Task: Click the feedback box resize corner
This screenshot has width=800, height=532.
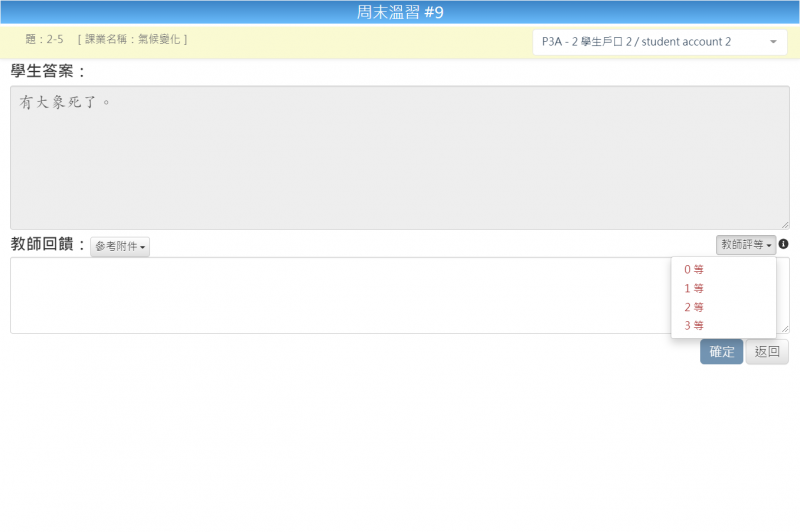Action: coord(785,329)
